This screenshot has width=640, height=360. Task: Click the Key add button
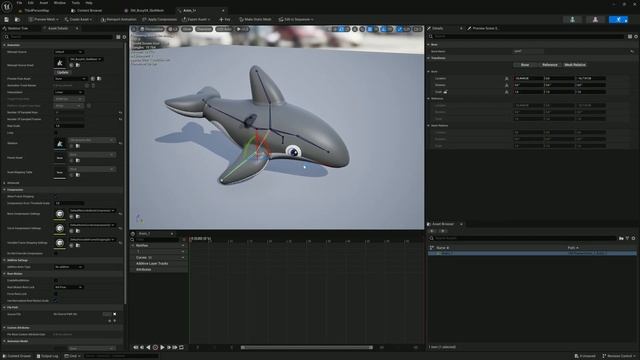(224, 19)
